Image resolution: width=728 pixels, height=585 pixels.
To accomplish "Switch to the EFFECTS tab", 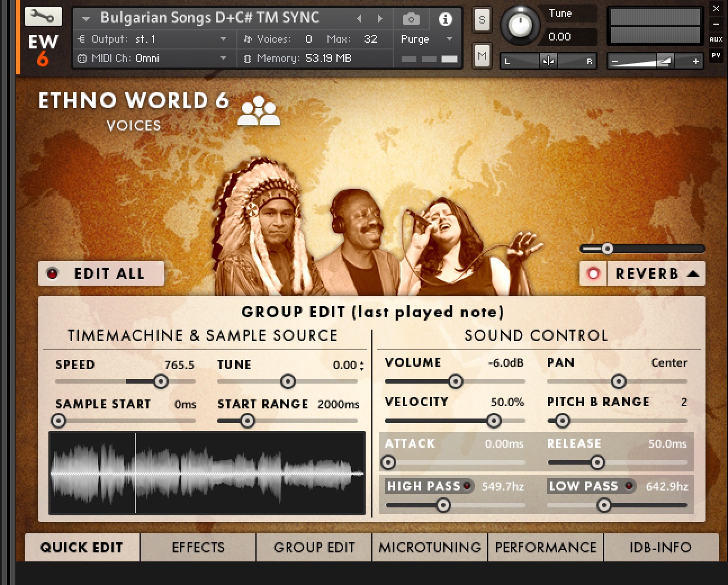I will pos(198,547).
